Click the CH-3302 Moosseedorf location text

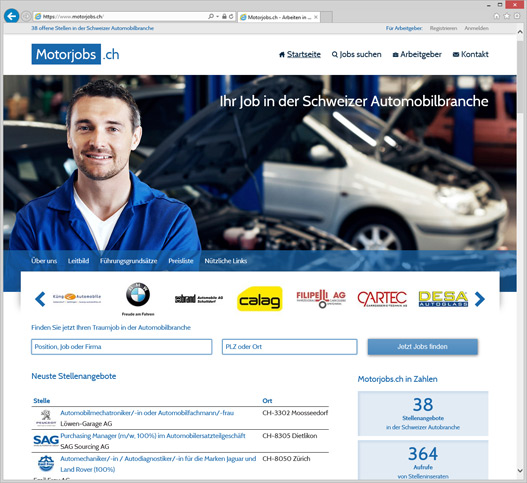pyautogui.click(x=295, y=413)
